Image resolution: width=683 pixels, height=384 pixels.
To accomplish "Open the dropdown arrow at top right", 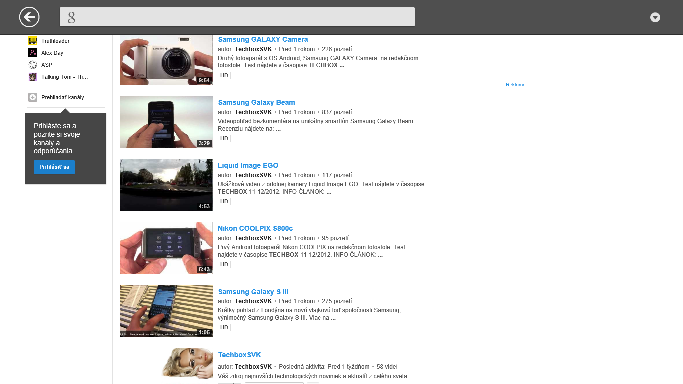I will click(655, 17).
